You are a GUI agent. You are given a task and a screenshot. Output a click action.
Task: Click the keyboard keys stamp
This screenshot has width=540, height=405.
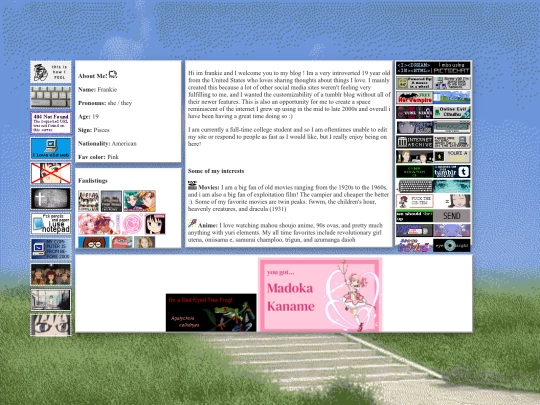(x=51, y=97)
